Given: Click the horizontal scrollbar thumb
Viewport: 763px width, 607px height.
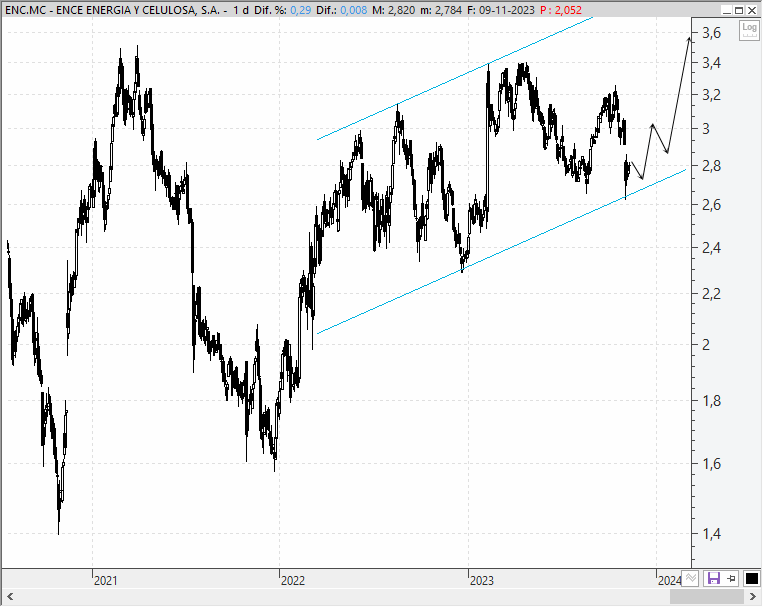Looking at the screenshot, I should click(707, 596).
